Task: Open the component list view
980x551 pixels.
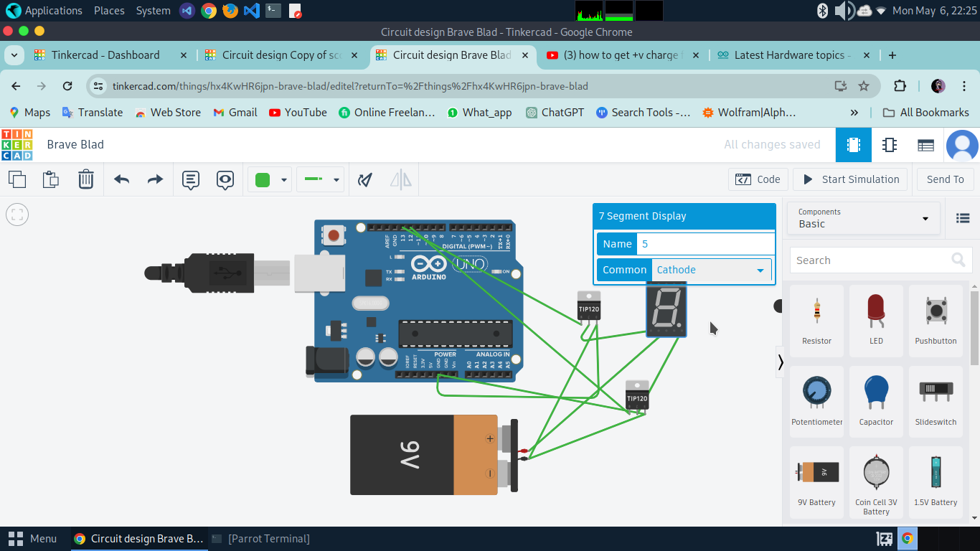Action: pos(962,218)
